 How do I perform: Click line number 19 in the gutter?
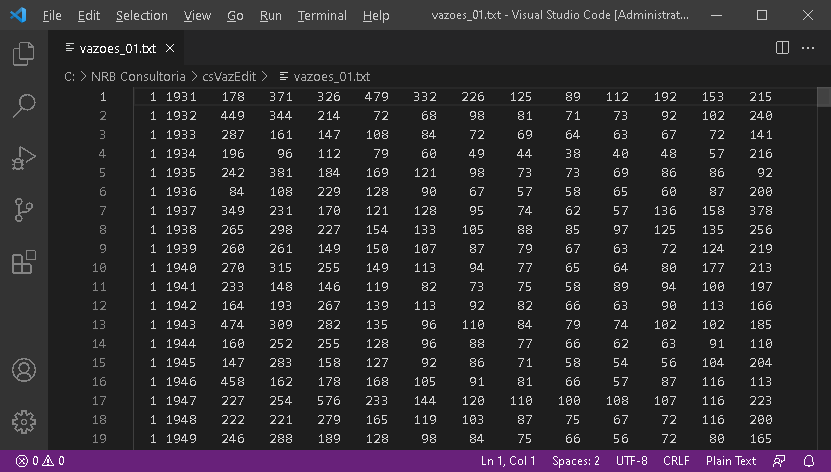coord(99,439)
